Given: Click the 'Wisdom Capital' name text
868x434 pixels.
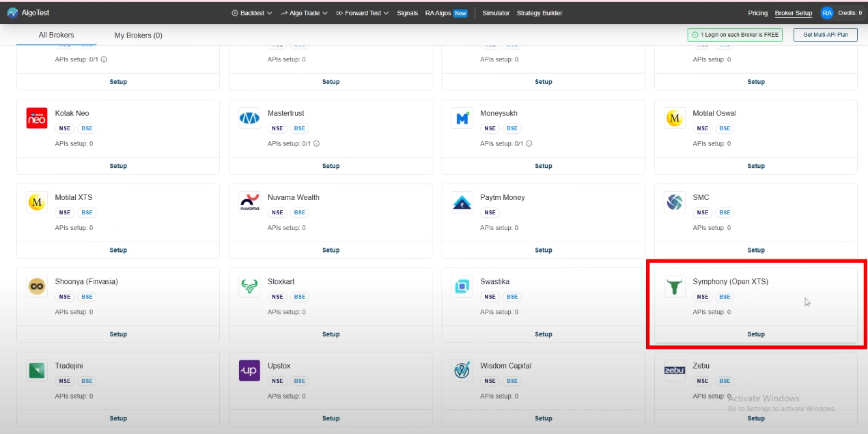Looking at the screenshot, I should tap(506, 366).
